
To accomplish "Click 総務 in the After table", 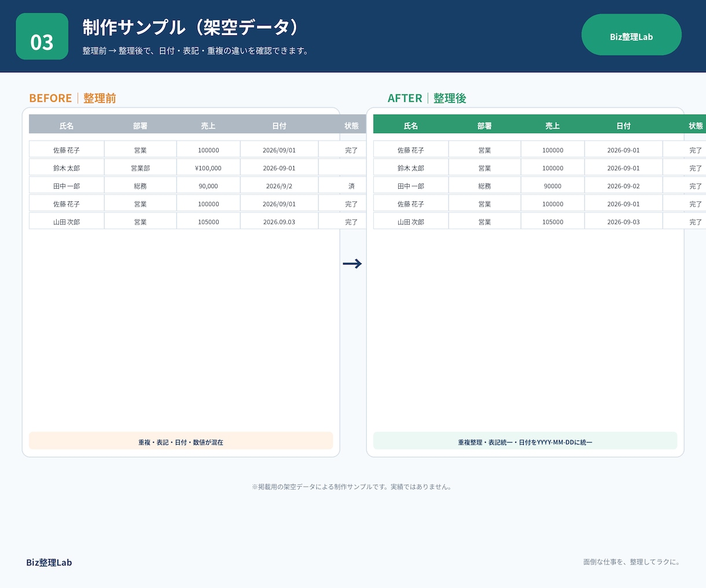I will point(484,186).
